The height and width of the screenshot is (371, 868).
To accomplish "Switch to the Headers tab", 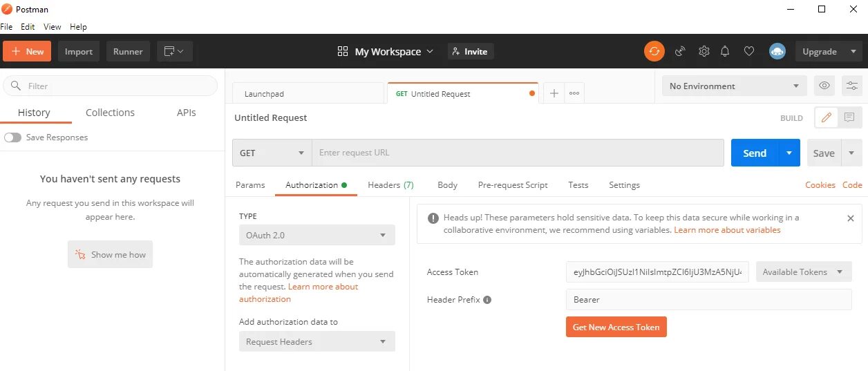I will click(390, 185).
